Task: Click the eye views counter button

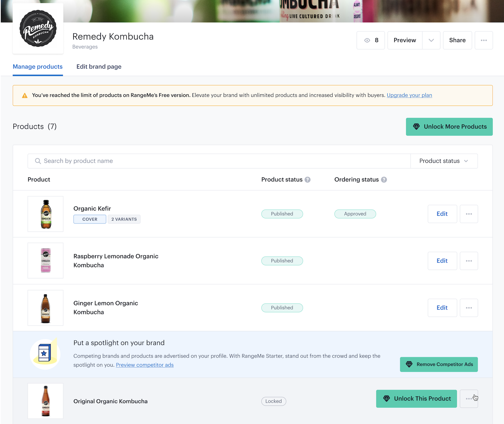Action: click(x=371, y=40)
